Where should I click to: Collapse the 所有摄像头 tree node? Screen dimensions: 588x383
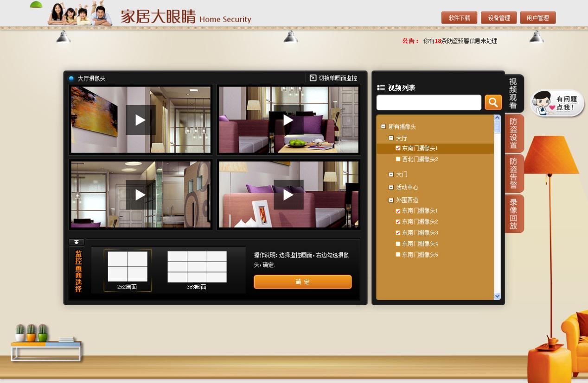[383, 126]
